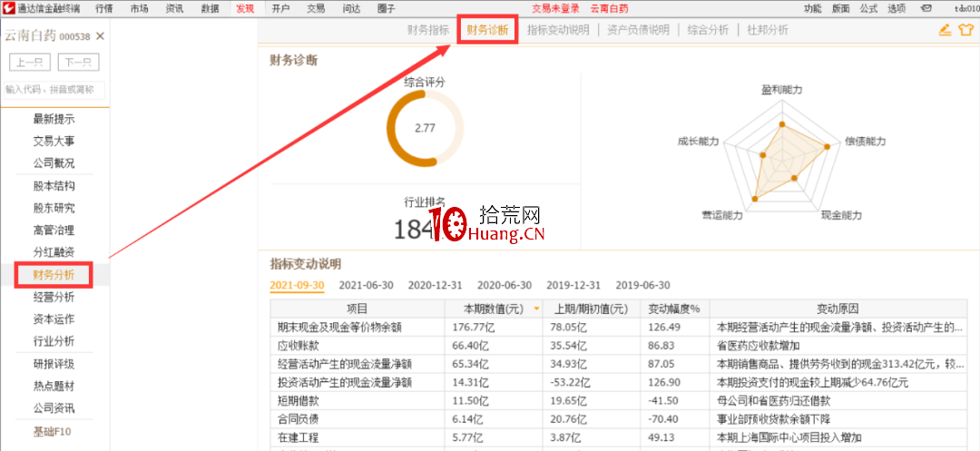
Task: Open 资本运作 in sidebar
Action: 54,319
